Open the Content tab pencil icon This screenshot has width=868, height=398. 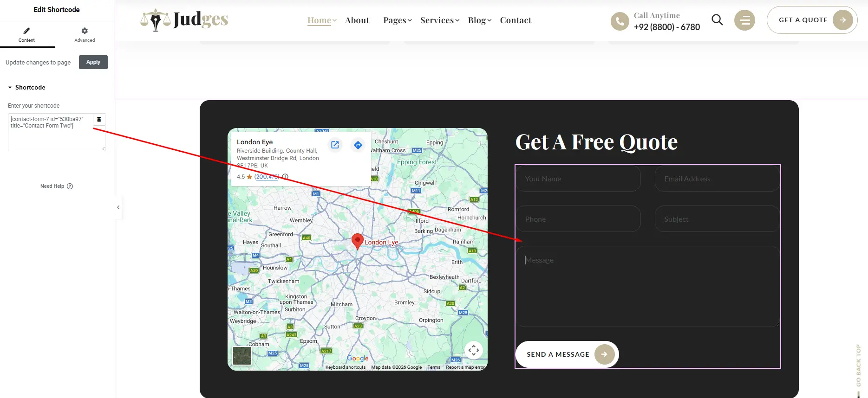point(26,31)
